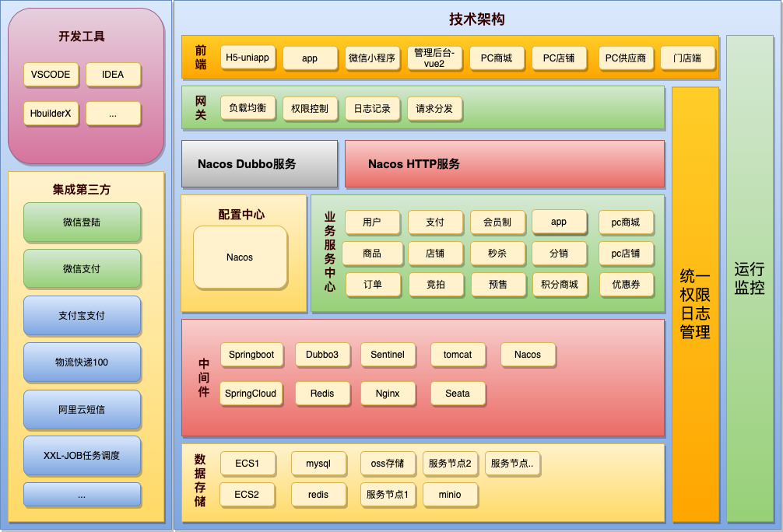783x532 pixels.
Task: Select the Springboot middleware box
Action: (x=251, y=355)
